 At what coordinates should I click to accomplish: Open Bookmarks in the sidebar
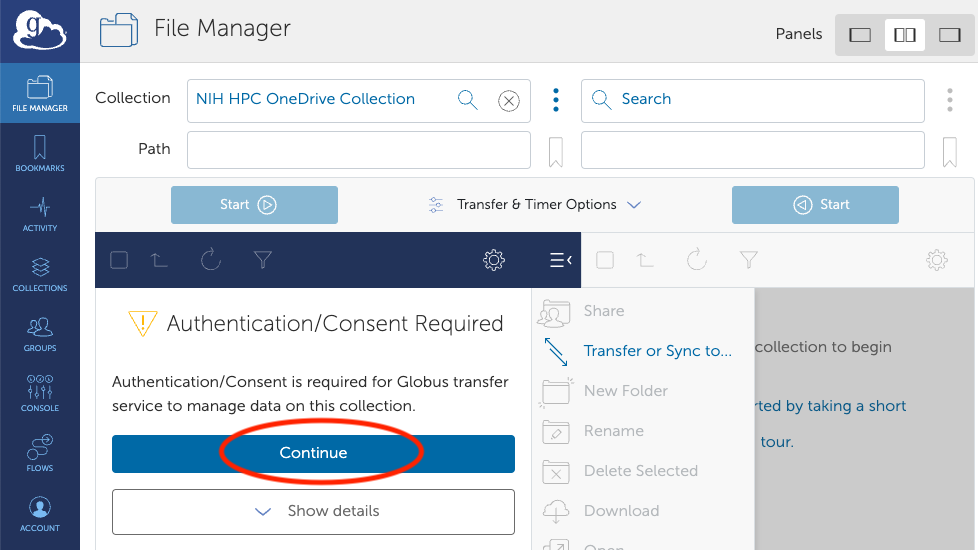pyautogui.click(x=40, y=155)
